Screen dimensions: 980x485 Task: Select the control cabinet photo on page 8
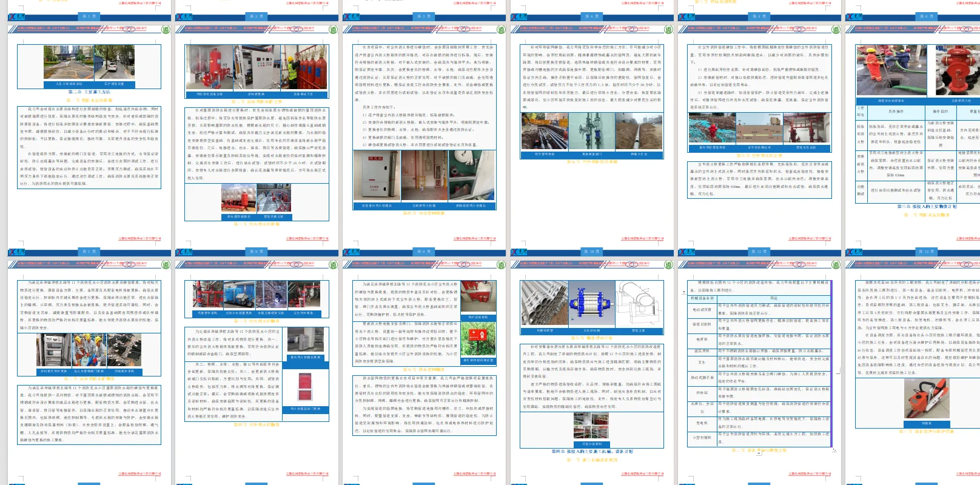pyautogui.click(x=257, y=67)
